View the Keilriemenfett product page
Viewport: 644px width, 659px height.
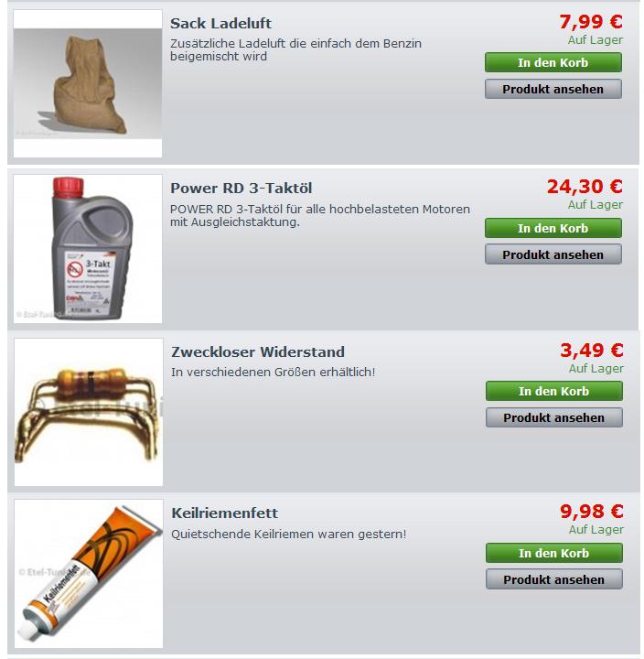(x=554, y=579)
